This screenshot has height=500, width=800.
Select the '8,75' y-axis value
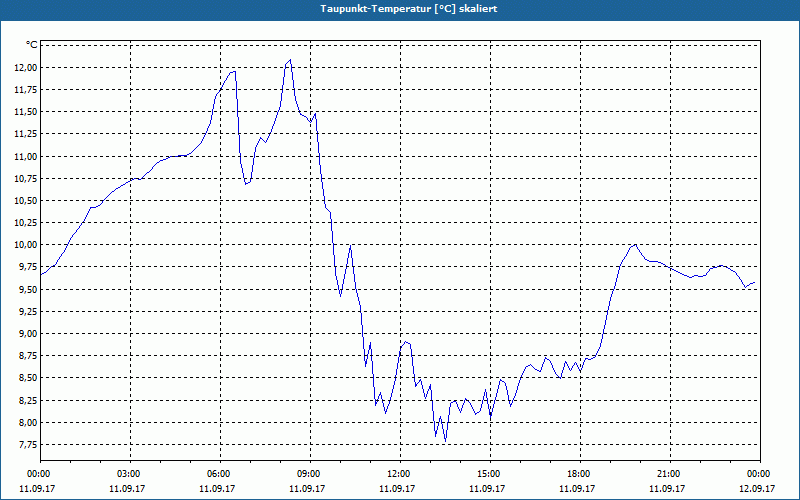click(29, 356)
